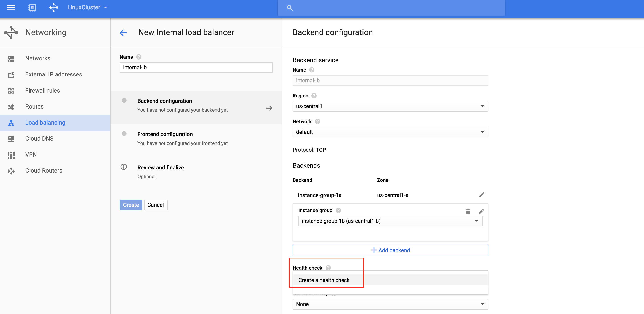Click the load balancer Name help icon
The width and height of the screenshot is (644, 314).
pos(139,57)
